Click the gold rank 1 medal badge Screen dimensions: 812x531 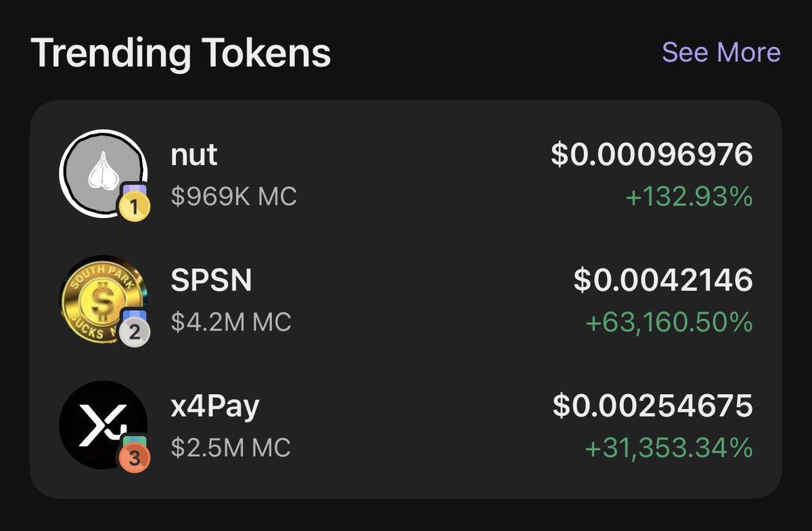click(135, 207)
